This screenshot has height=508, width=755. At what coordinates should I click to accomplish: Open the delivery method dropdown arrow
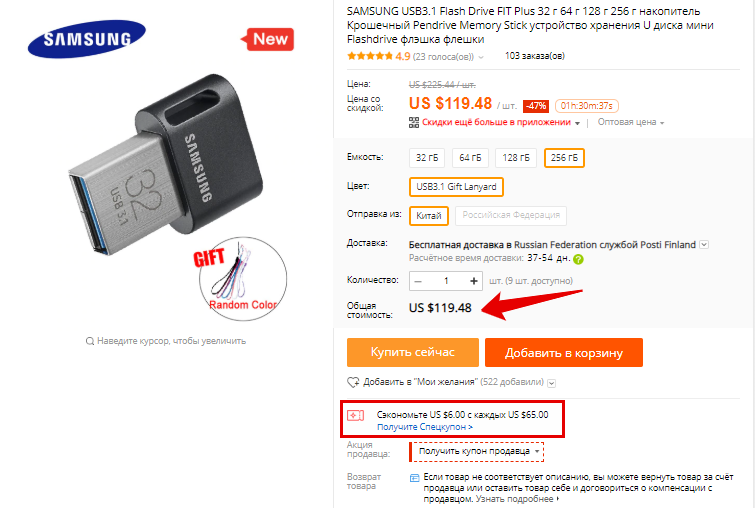[x=704, y=245]
